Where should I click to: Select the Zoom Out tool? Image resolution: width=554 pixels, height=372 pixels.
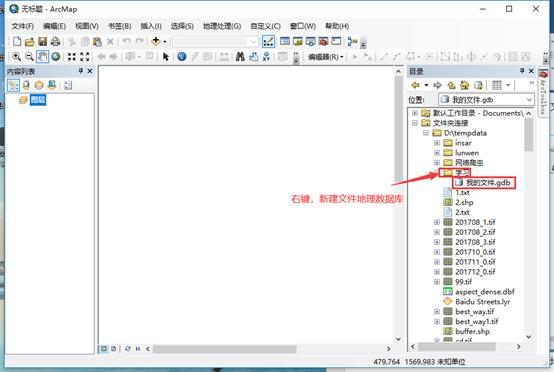(29, 57)
